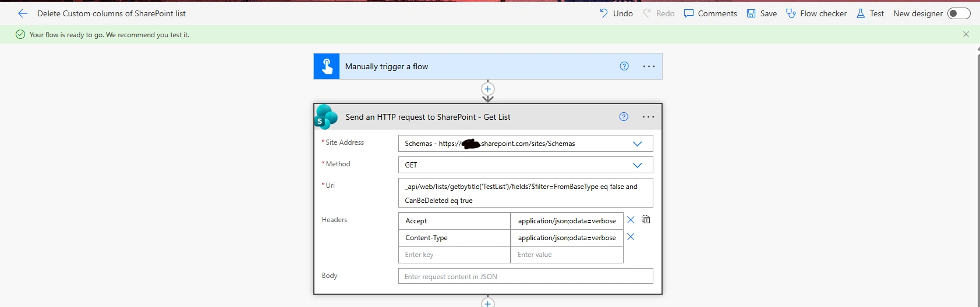
Task: Click the Accept header value field
Action: tap(567, 221)
